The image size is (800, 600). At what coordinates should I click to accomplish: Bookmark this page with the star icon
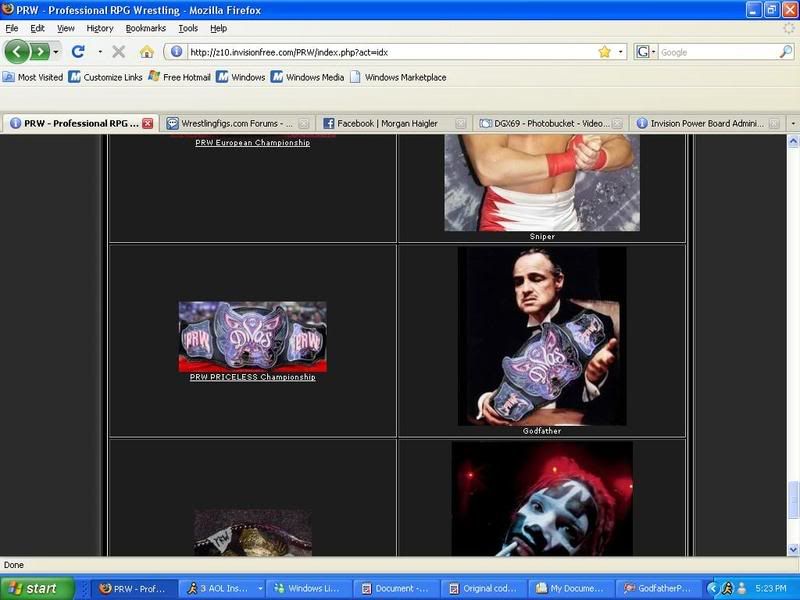coord(604,51)
